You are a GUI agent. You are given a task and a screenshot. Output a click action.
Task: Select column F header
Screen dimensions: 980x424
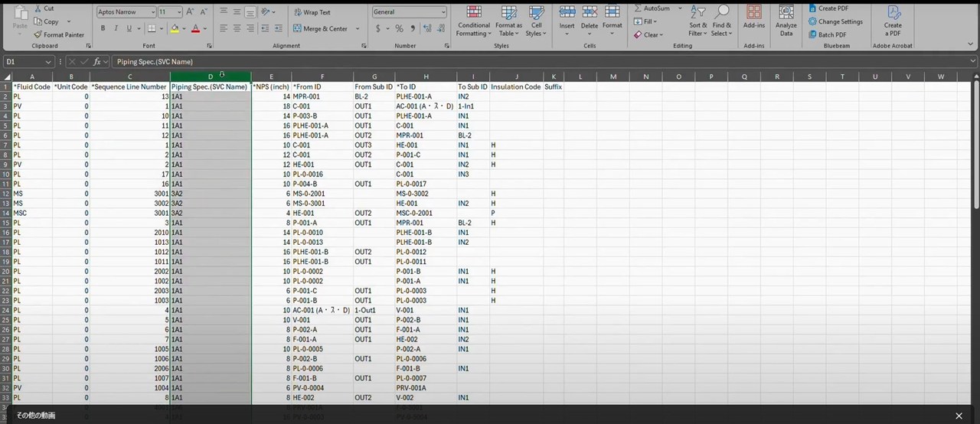tap(322, 77)
